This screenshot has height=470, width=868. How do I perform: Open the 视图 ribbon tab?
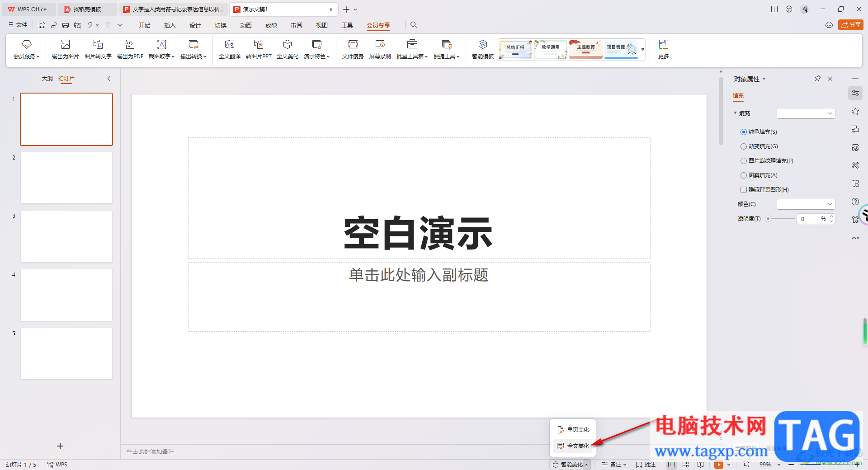(321, 25)
